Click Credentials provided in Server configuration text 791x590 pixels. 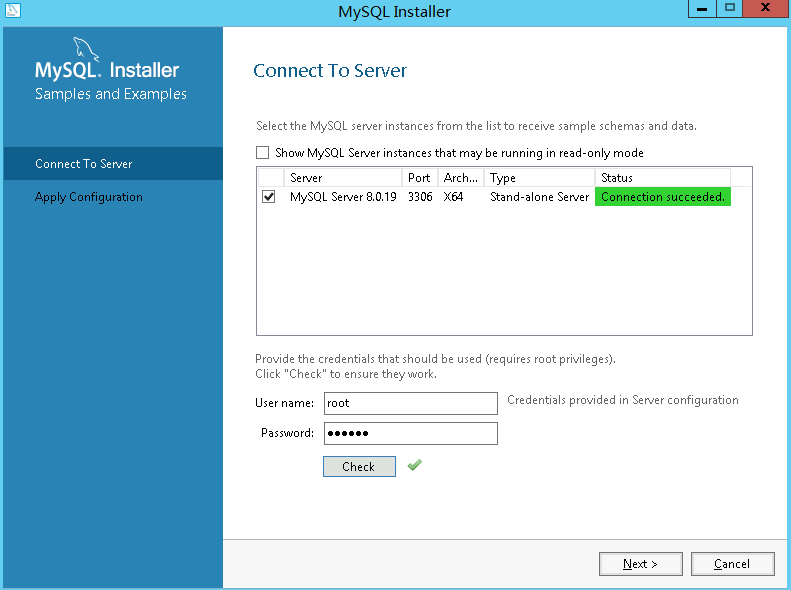point(623,400)
